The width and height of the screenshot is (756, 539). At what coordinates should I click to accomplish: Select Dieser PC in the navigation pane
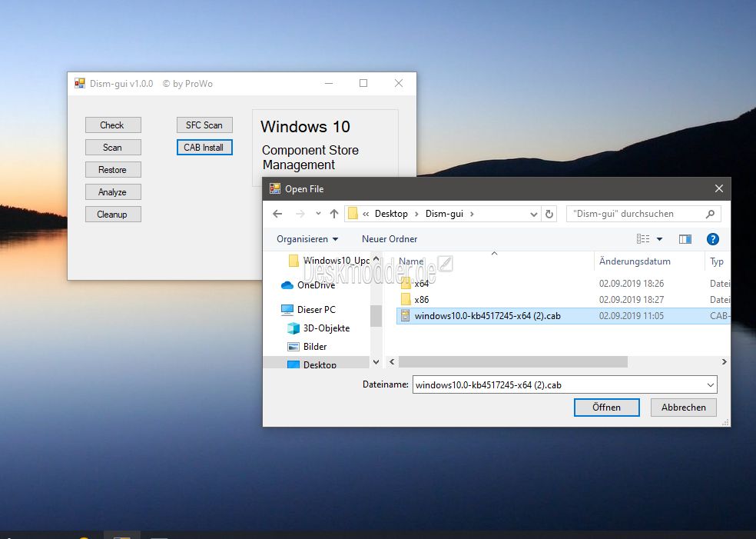coord(317,310)
